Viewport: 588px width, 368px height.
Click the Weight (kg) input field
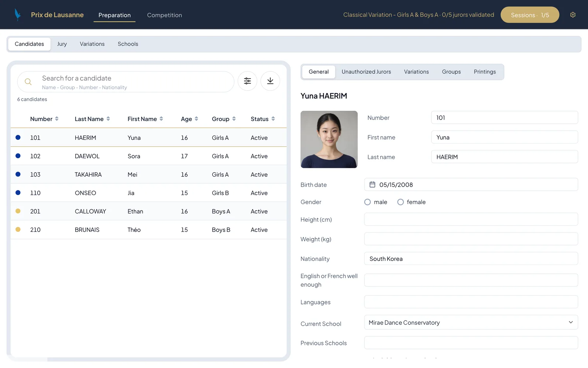tap(471, 239)
